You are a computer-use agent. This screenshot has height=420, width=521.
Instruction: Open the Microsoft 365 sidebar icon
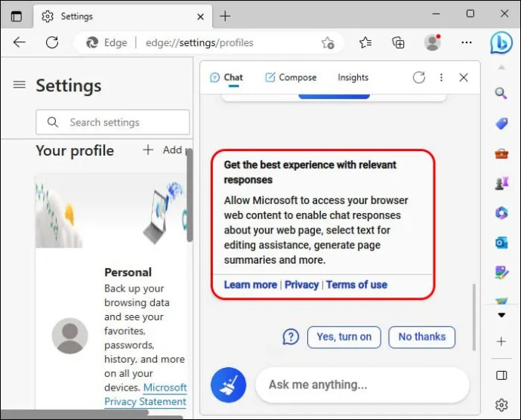click(x=501, y=212)
